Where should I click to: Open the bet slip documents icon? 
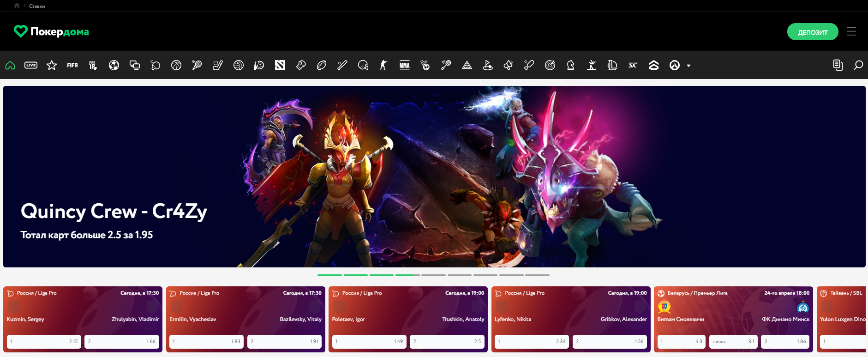click(x=838, y=65)
